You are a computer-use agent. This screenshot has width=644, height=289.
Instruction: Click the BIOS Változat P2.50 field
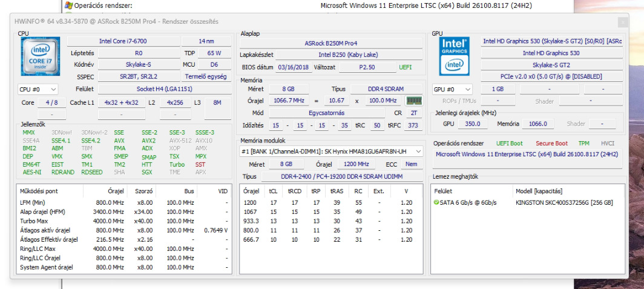coord(366,67)
